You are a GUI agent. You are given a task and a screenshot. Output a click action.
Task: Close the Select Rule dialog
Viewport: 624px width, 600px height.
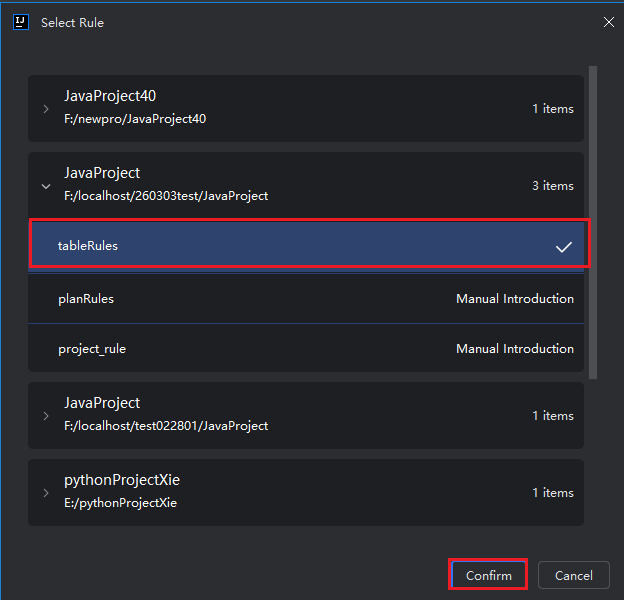[x=609, y=22]
